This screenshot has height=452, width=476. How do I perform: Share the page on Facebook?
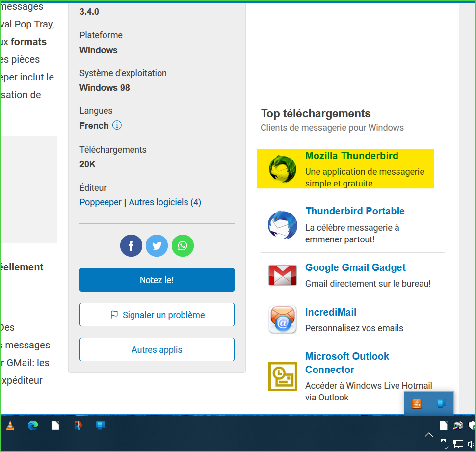point(131,246)
